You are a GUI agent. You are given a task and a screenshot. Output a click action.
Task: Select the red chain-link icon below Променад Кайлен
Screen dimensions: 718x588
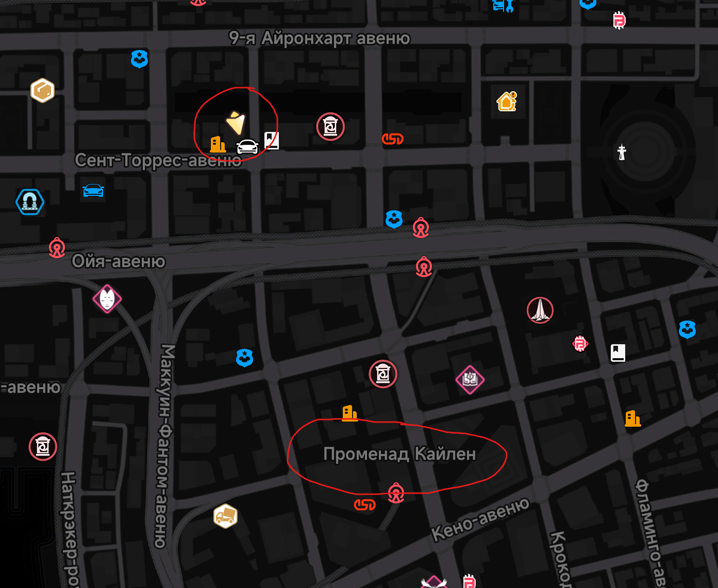click(365, 505)
